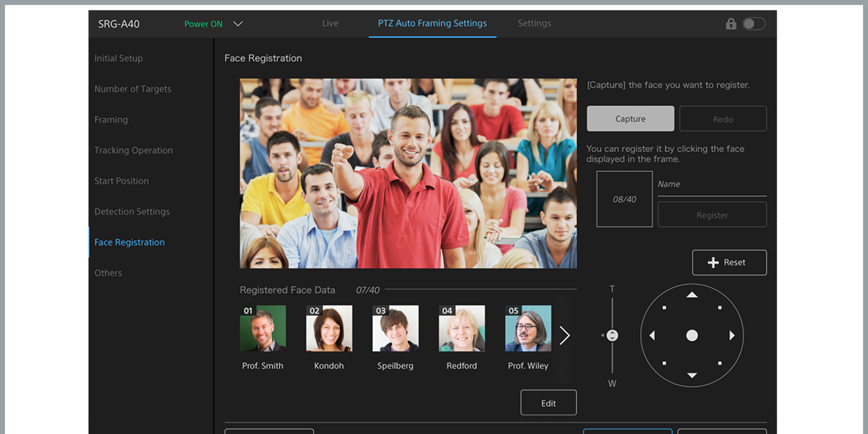The width and height of the screenshot is (868, 434).
Task: Switch to the Live tab
Action: point(330,23)
